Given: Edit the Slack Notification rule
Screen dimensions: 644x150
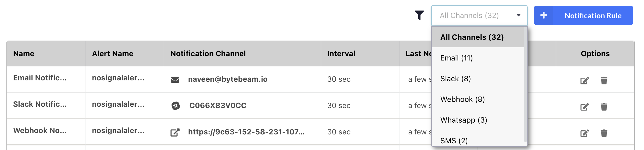Looking at the screenshot, I should tap(584, 107).
